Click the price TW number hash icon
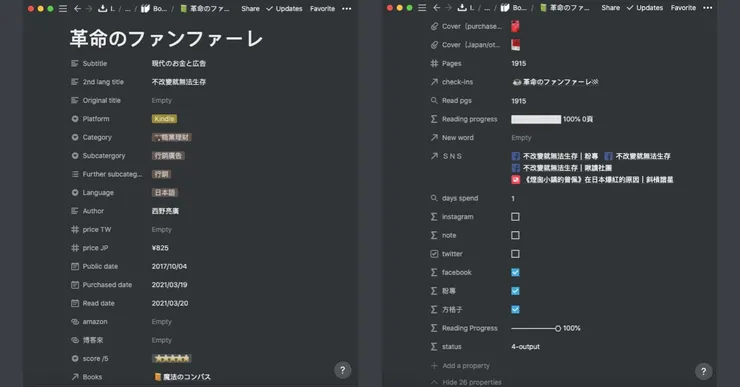This screenshot has width=740, height=387. coord(75,229)
